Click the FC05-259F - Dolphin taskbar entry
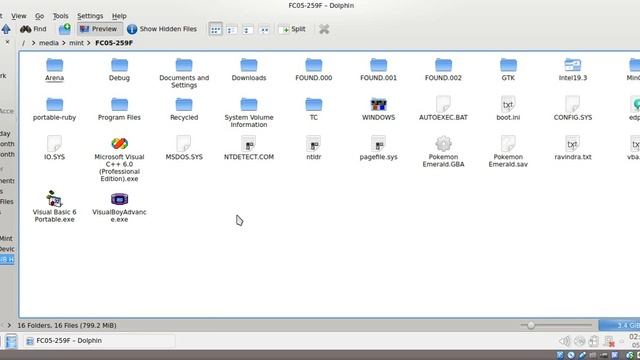Viewport: 640px width, 360px height. pos(99,341)
